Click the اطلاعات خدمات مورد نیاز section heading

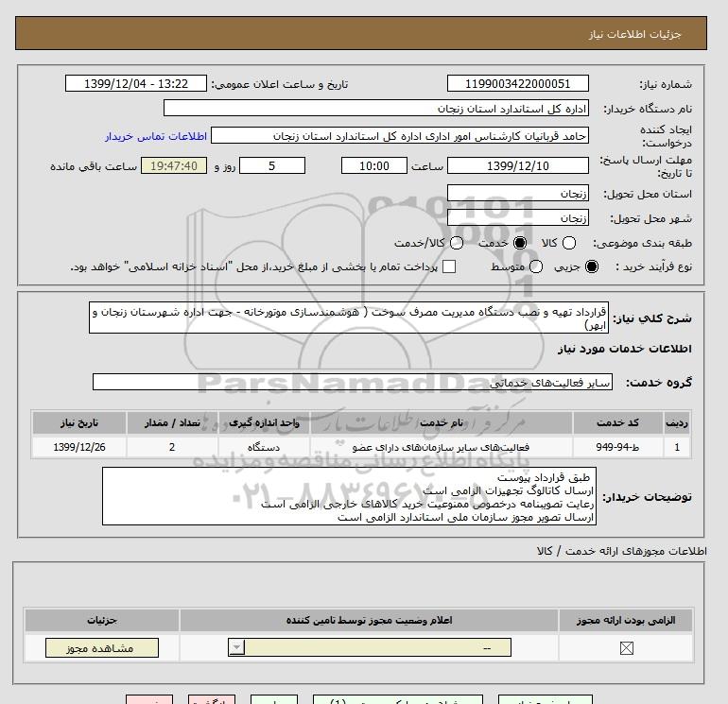tap(624, 349)
